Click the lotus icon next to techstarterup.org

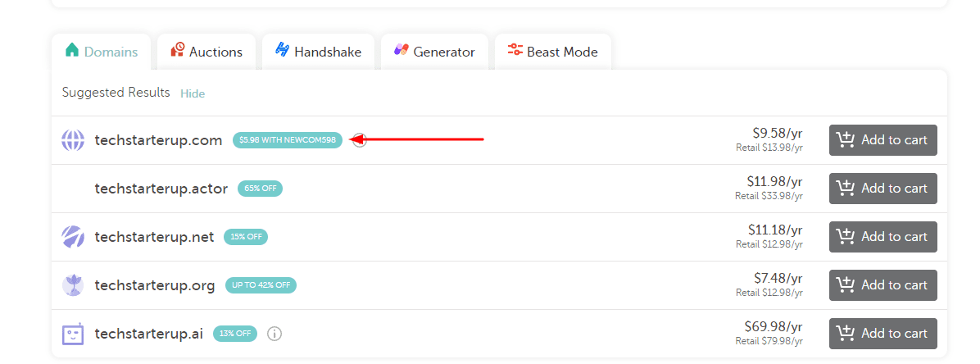(72, 285)
